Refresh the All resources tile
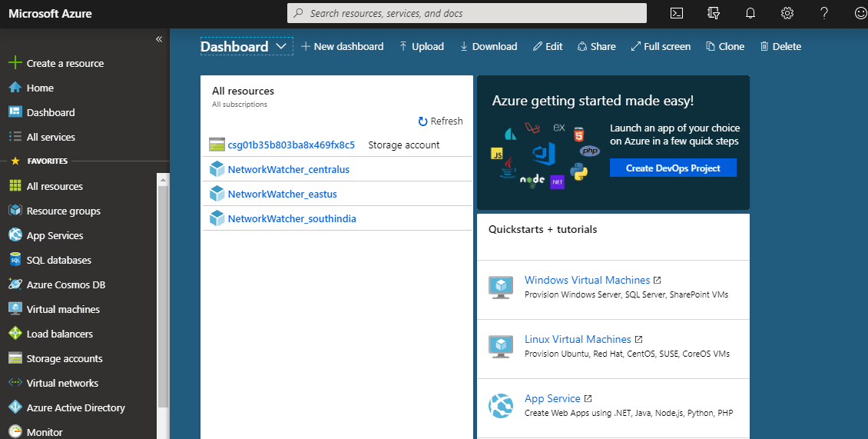Viewport: 868px width, 439px height. point(441,121)
